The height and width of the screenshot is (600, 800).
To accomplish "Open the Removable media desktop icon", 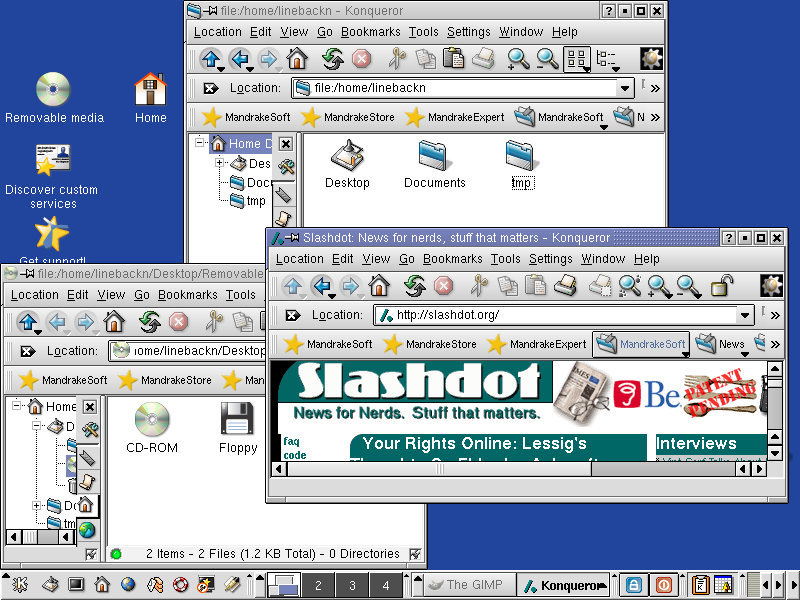I will (x=54, y=97).
